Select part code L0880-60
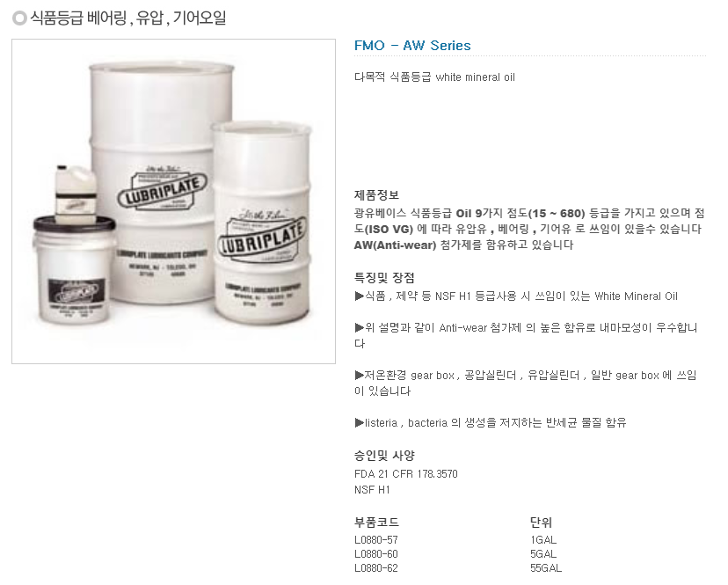The image size is (728, 585). point(376,554)
